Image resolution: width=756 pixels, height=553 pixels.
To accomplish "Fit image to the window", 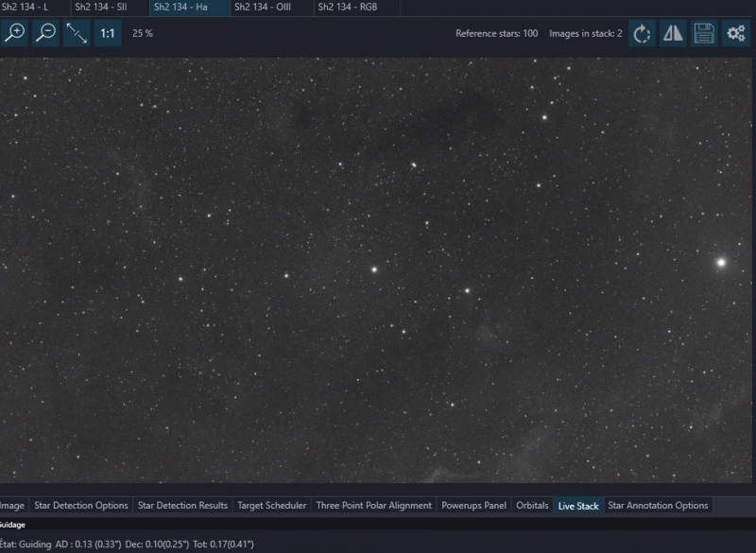I will [x=77, y=33].
